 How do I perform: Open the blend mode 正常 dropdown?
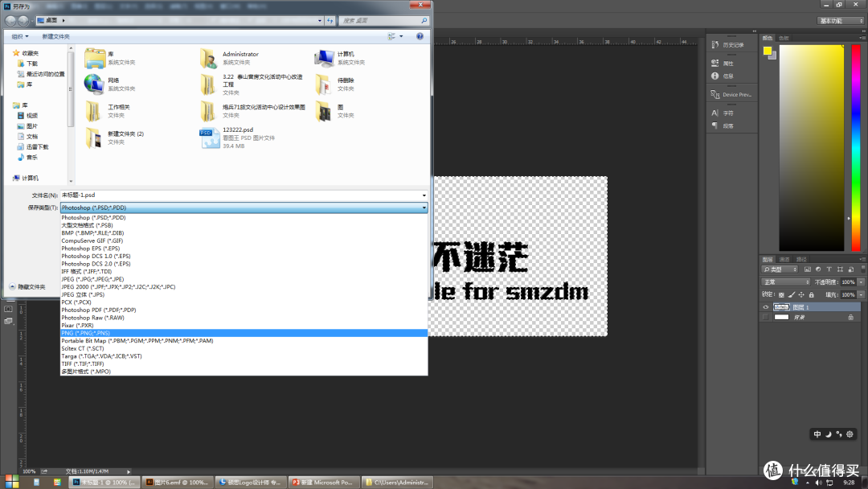tap(786, 281)
